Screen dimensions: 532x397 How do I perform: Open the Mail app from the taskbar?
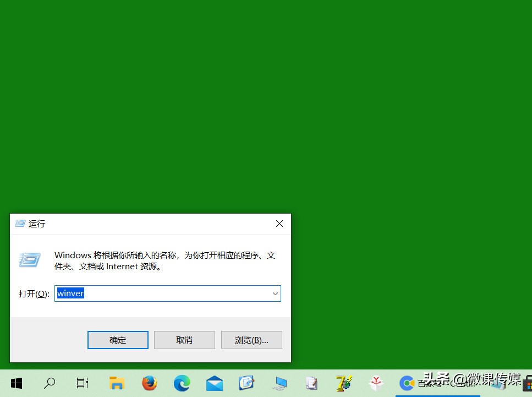(214, 383)
